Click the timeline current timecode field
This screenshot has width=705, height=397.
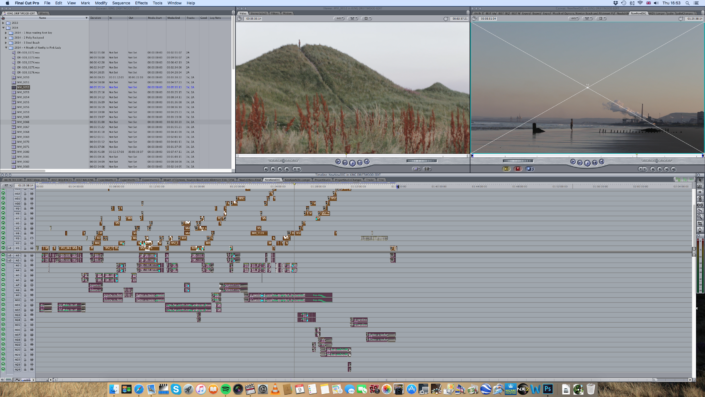tap(24, 185)
